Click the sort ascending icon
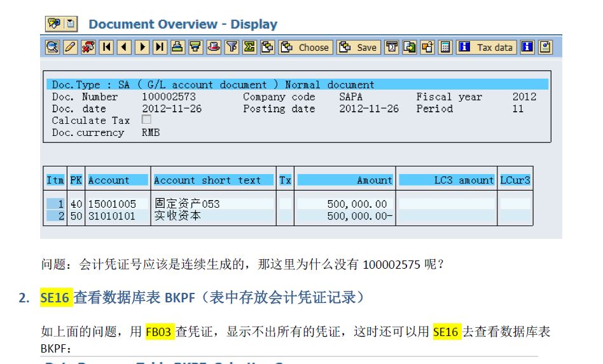 click(177, 47)
